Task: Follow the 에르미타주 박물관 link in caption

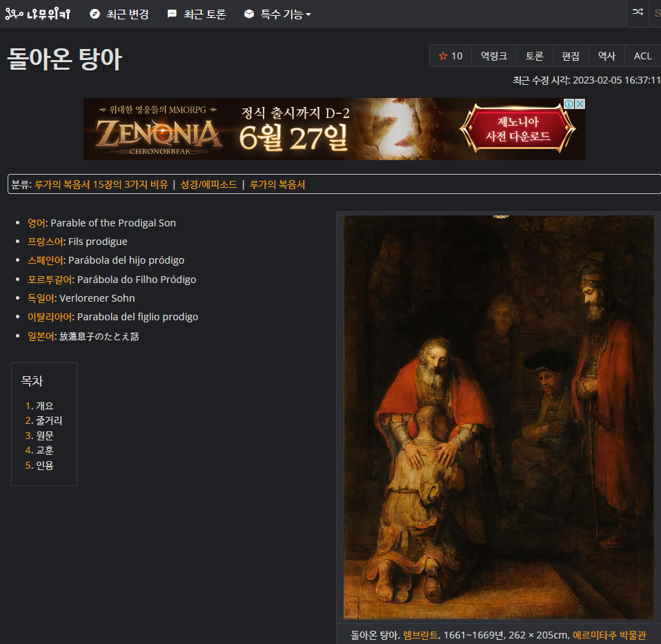Action: point(609,635)
